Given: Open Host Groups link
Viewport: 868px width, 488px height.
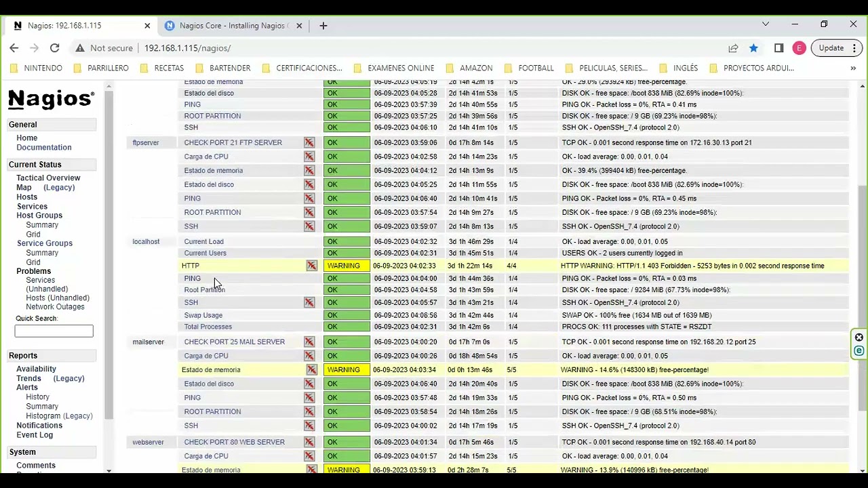Looking at the screenshot, I should [39, 216].
